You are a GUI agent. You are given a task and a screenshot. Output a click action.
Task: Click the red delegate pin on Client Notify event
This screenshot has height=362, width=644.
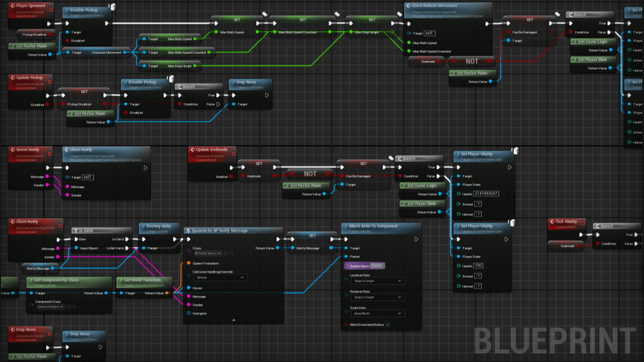point(61,226)
